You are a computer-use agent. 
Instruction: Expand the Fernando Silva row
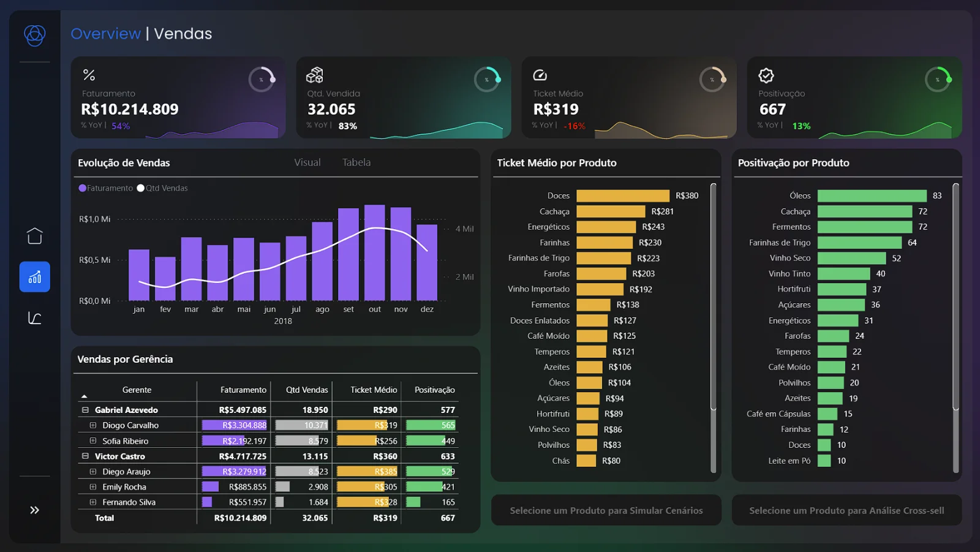[93, 502]
